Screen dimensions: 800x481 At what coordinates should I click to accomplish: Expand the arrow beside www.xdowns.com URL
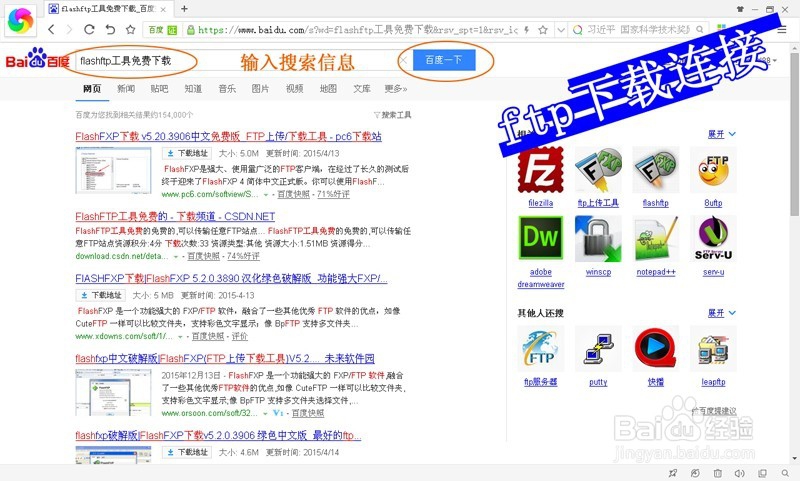pyautogui.click(x=180, y=336)
